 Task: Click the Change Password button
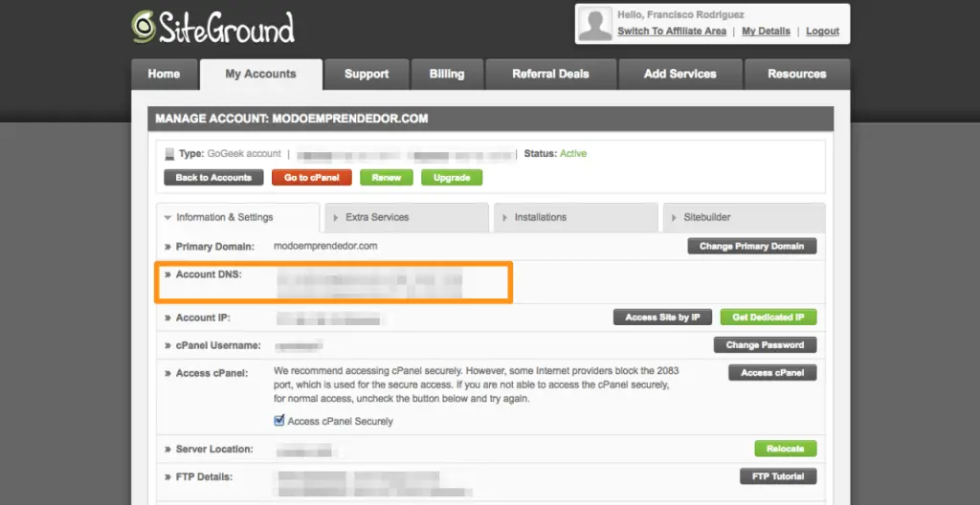[765, 345]
